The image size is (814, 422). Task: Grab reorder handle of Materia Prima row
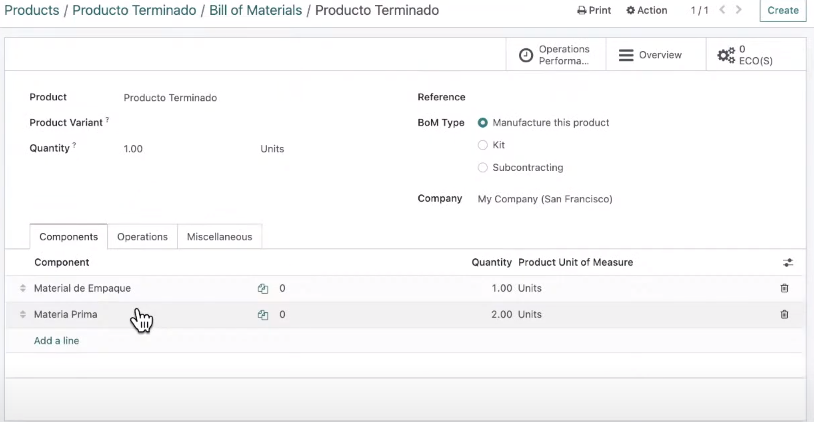(23, 314)
